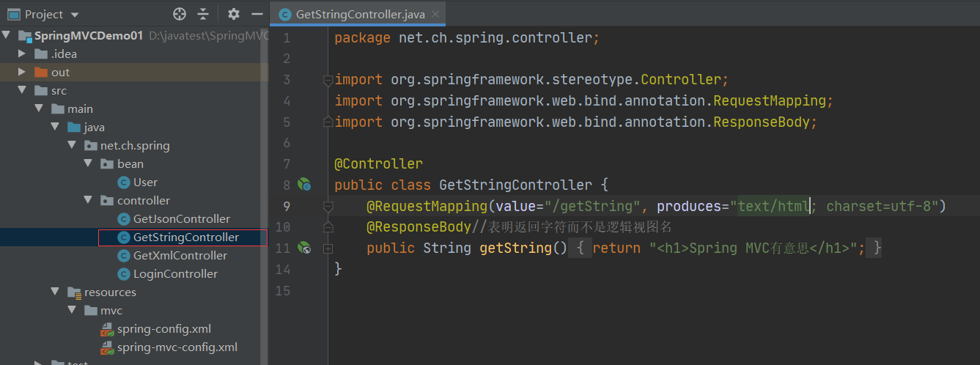Click the Spring XML icon beside spring-config.xml
Image resolution: width=980 pixels, height=365 pixels.
click(107, 328)
